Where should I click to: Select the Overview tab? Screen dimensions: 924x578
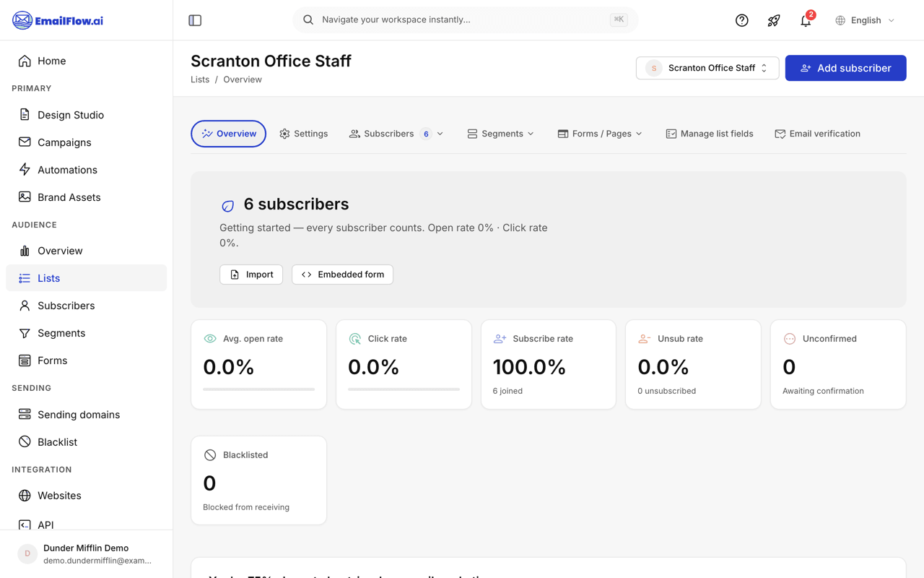[229, 134]
